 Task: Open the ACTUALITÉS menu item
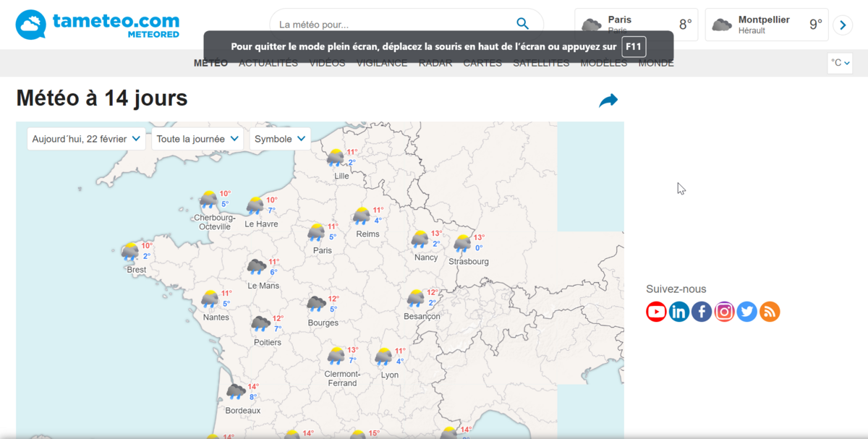click(x=268, y=63)
